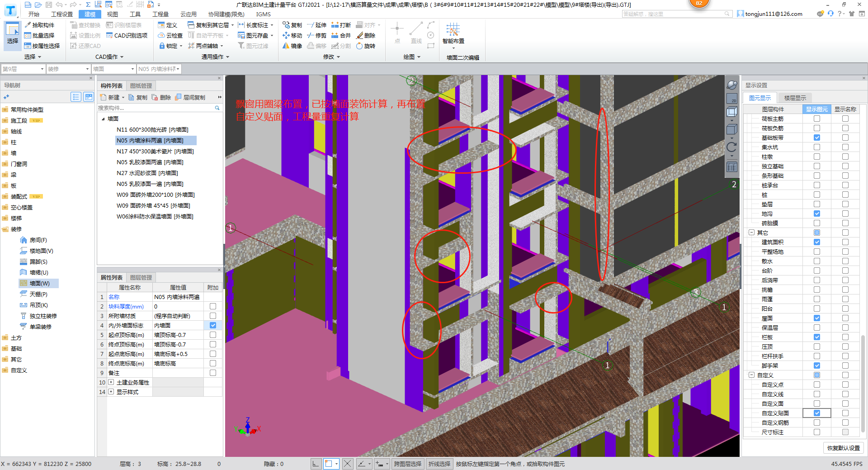Switch to 图纸管理 tab in component panel
The width and height of the screenshot is (868, 470).
click(141, 85)
